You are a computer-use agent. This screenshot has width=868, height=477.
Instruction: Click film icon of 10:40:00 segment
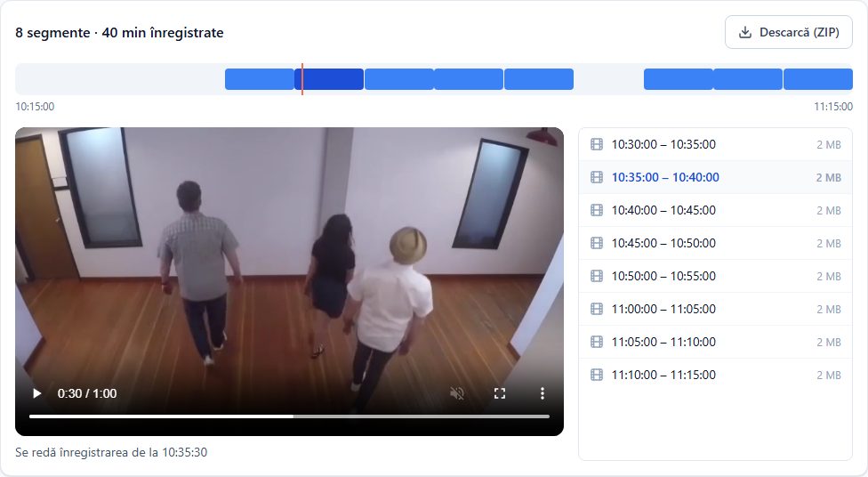pos(597,211)
